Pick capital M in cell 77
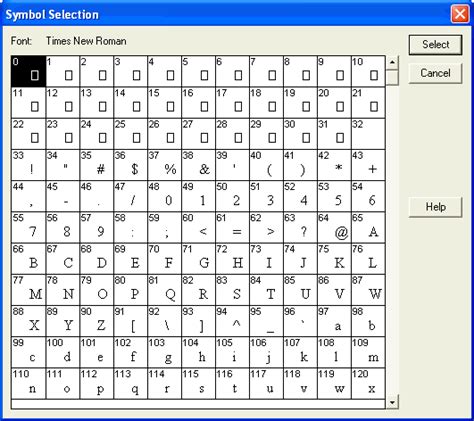This screenshot has height=421, width=474. [x=29, y=290]
